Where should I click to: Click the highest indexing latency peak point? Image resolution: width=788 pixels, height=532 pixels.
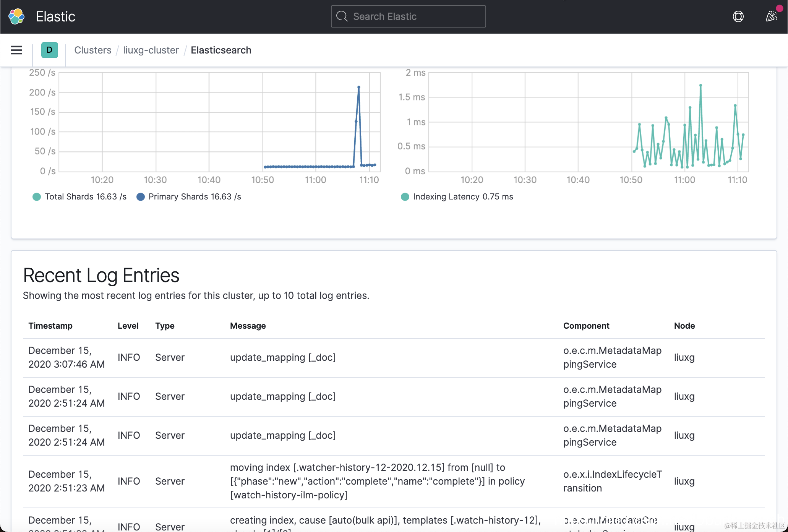coord(700,85)
